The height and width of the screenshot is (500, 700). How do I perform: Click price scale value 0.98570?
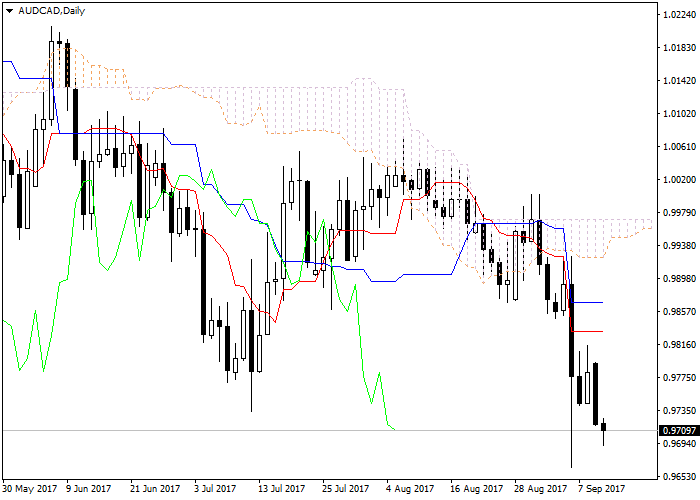click(x=679, y=312)
